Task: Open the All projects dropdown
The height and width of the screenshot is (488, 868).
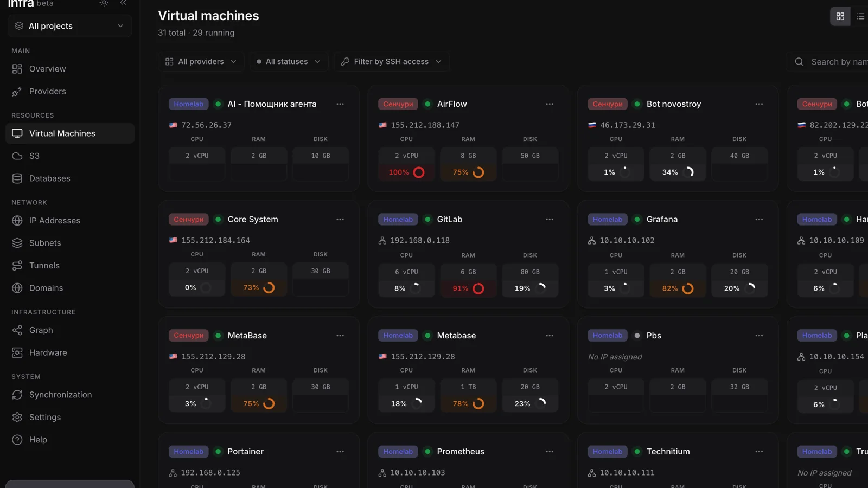Action: pos(69,26)
